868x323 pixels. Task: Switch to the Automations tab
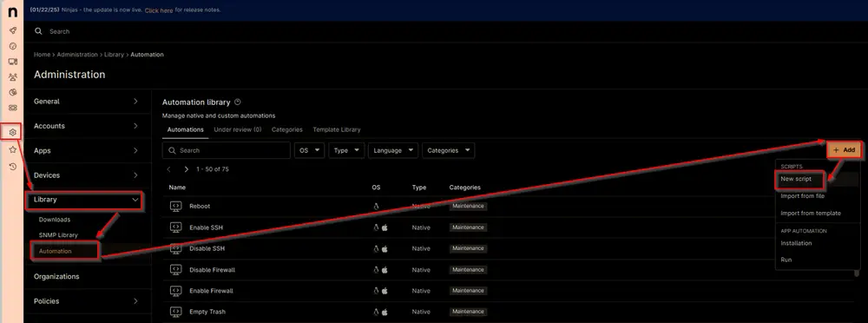[186, 129]
